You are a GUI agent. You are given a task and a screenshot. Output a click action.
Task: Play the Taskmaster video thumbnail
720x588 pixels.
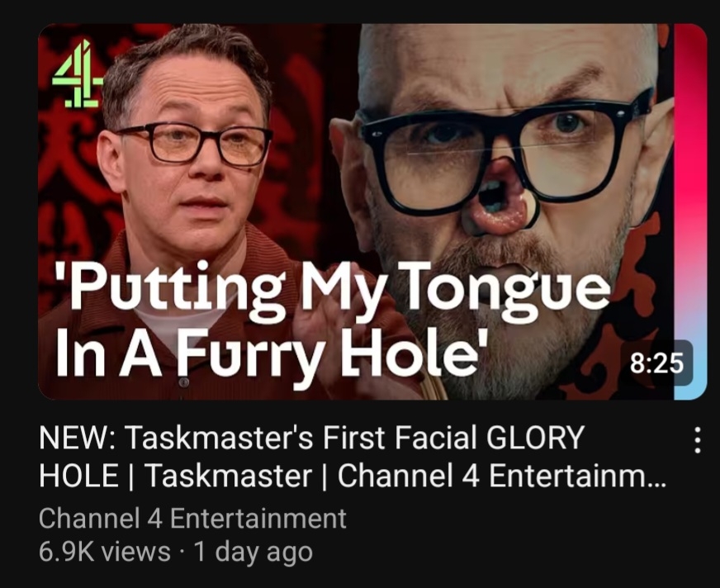(372, 211)
